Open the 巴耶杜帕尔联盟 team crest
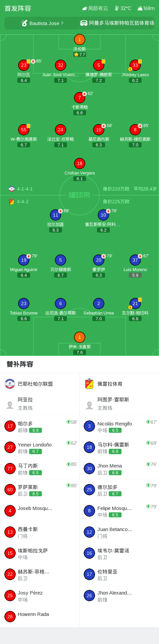The height and width of the screenshot is (644, 159). [10, 384]
